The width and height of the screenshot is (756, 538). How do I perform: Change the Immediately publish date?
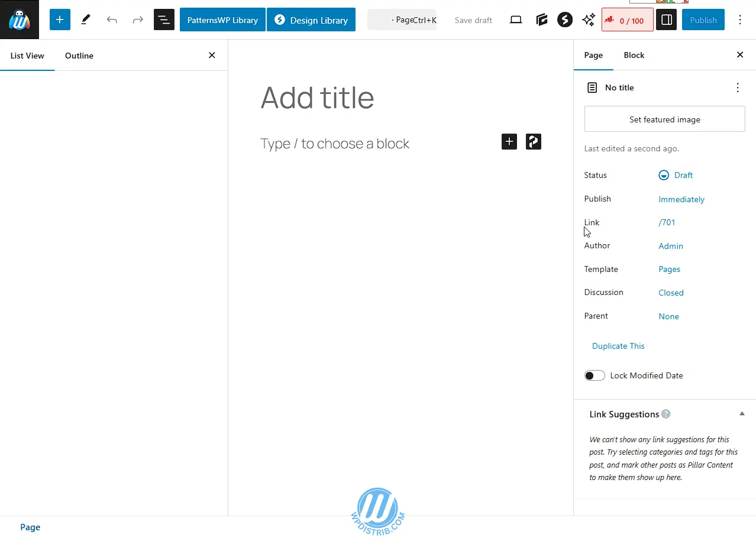coord(681,199)
